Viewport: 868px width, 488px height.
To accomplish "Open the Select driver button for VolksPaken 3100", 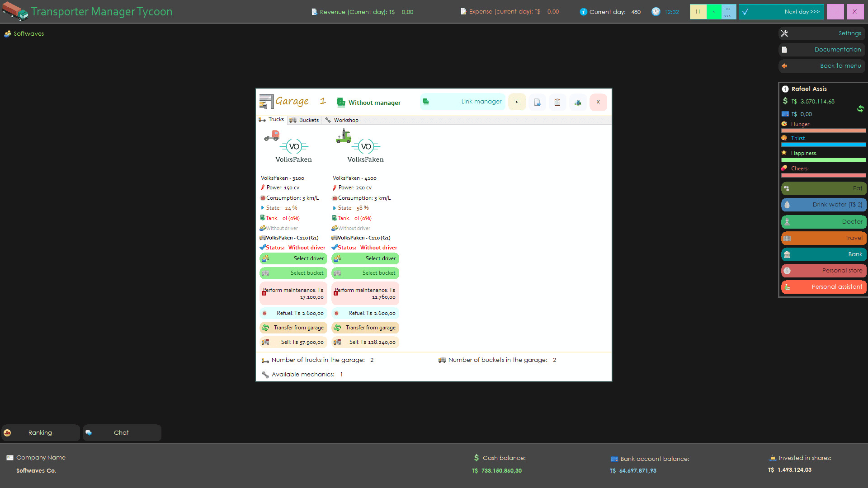I will click(x=293, y=258).
